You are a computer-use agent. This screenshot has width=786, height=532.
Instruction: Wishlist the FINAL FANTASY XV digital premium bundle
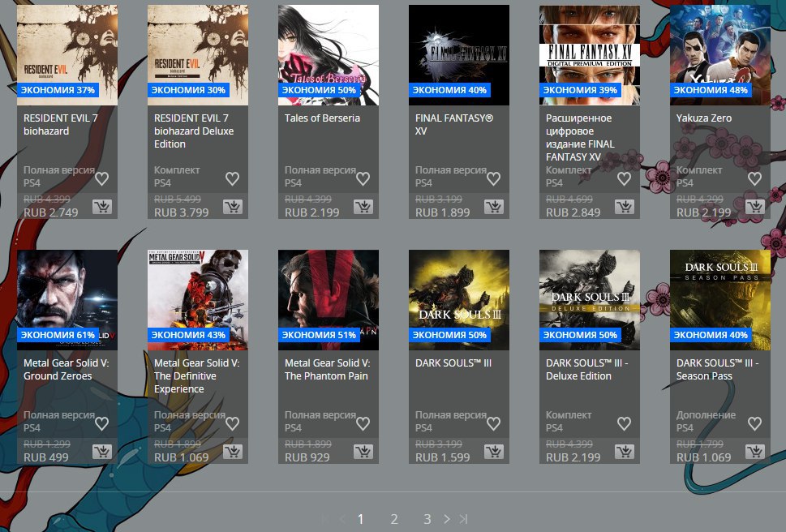click(x=624, y=178)
